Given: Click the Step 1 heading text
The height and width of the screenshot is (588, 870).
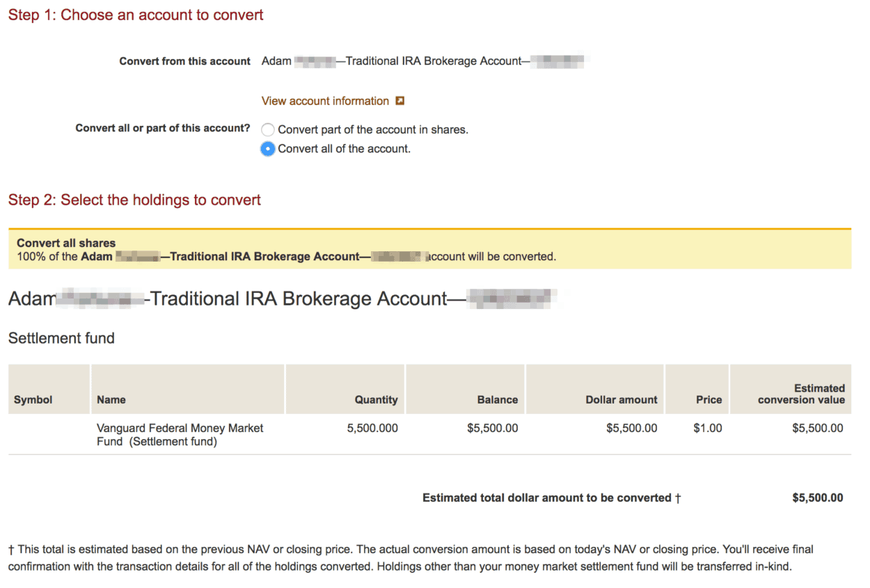Looking at the screenshot, I should [135, 15].
